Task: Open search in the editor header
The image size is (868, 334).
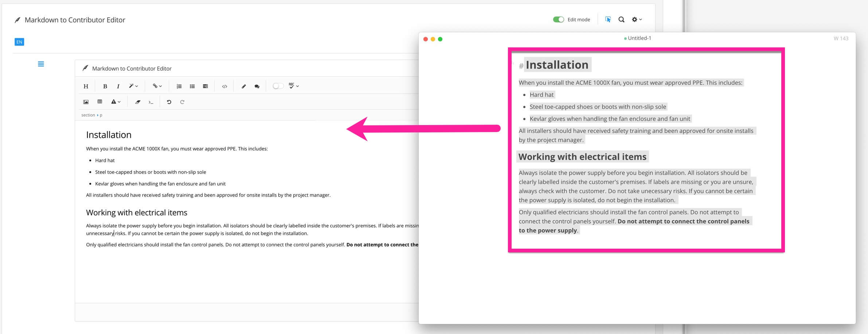Action: [x=621, y=19]
